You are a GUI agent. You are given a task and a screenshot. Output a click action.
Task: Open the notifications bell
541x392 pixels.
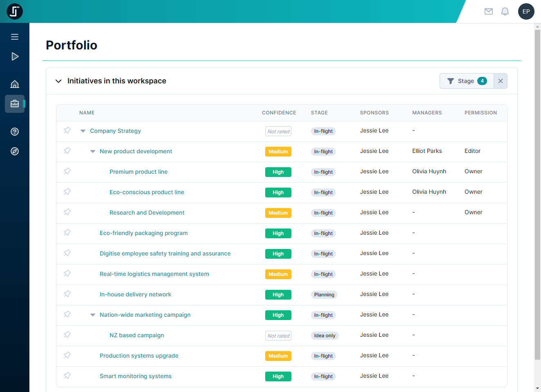click(505, 11)
